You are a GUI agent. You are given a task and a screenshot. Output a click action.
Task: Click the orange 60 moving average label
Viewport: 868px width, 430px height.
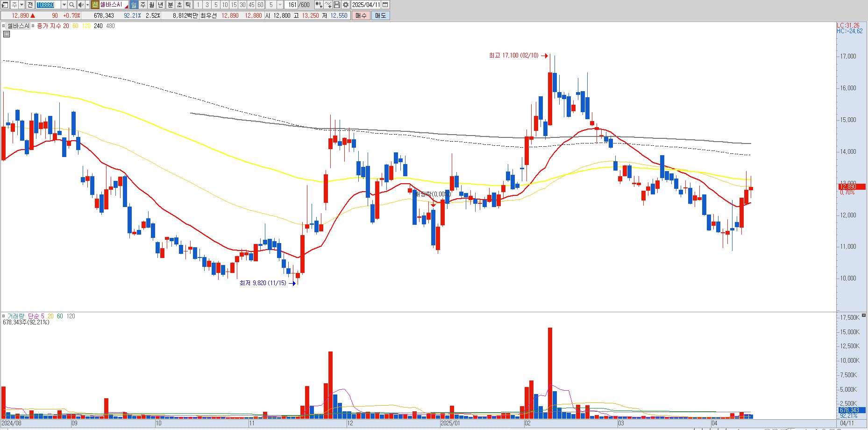tap(76, 26)
